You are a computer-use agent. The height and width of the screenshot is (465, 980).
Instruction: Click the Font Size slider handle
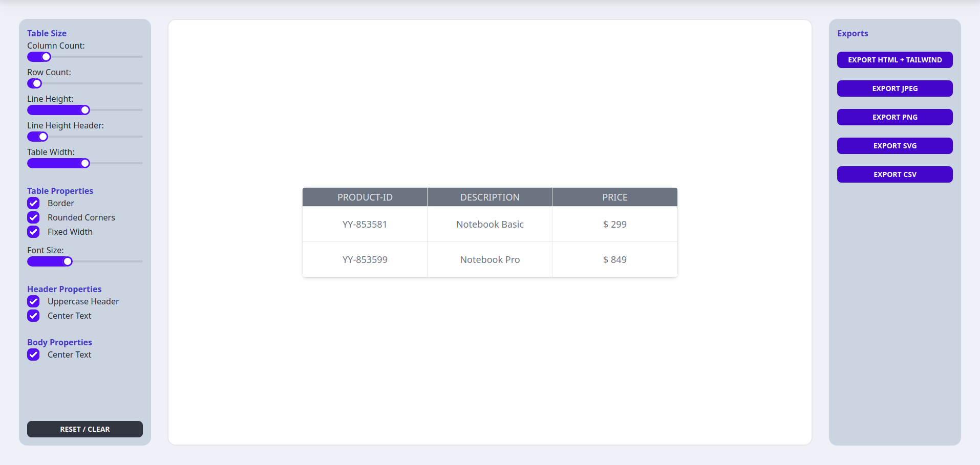[68, 261]
